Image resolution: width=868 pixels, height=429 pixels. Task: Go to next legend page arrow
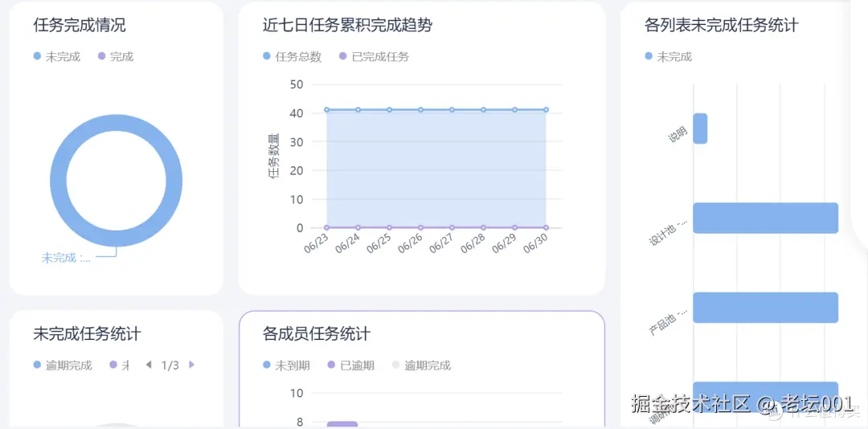click(191, 365)
